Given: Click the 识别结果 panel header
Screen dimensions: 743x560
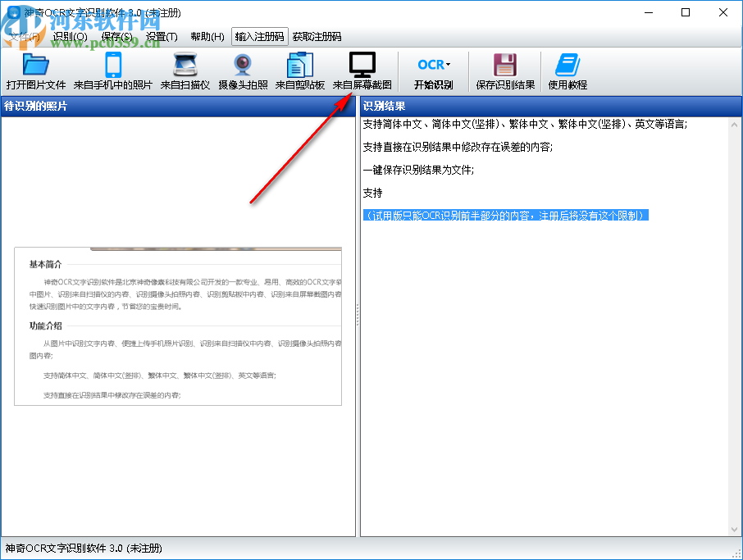Looking at the screenshot, I should click(551, 106).
